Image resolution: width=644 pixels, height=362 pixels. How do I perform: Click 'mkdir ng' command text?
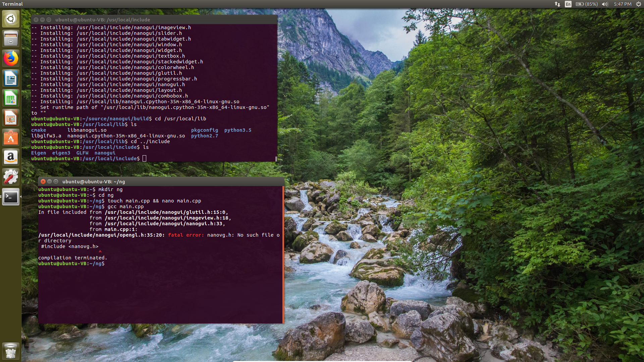pos(110,189)
